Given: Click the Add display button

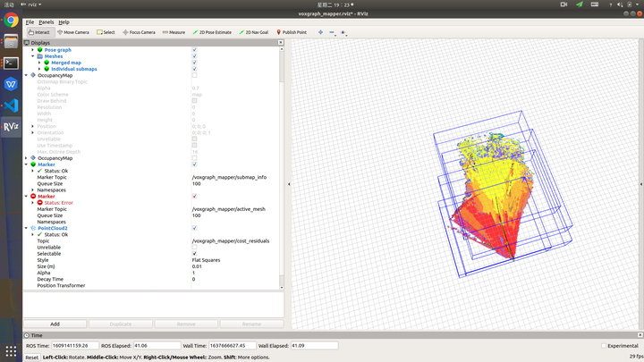Looking at the screenshot, I should 55,324.
